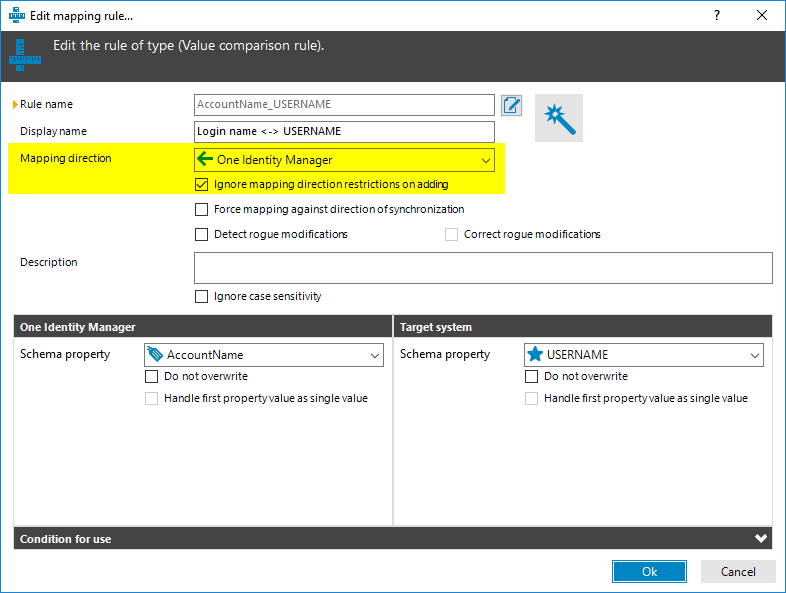Click the ruler icon in dark header
The width and height of the screenshot is (786, 593).
tap(25, 55)
